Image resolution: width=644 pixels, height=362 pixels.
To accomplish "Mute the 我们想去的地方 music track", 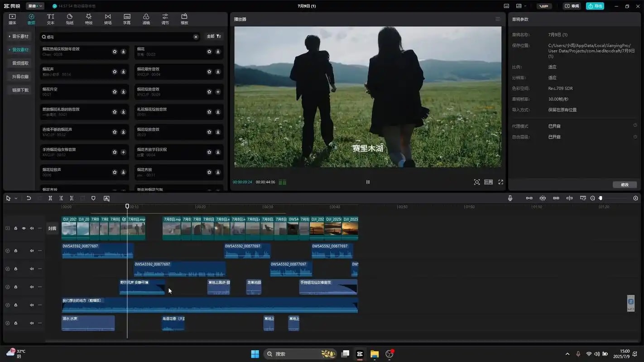I will point(32,305).
